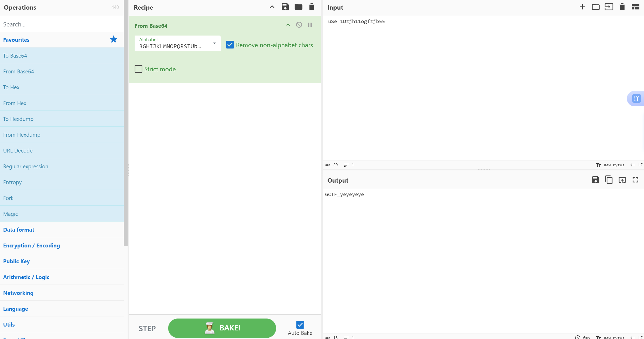Uncheck Remove non-alphabet chars
Viewport: 644px width, 339px height.
coord(230,45)
